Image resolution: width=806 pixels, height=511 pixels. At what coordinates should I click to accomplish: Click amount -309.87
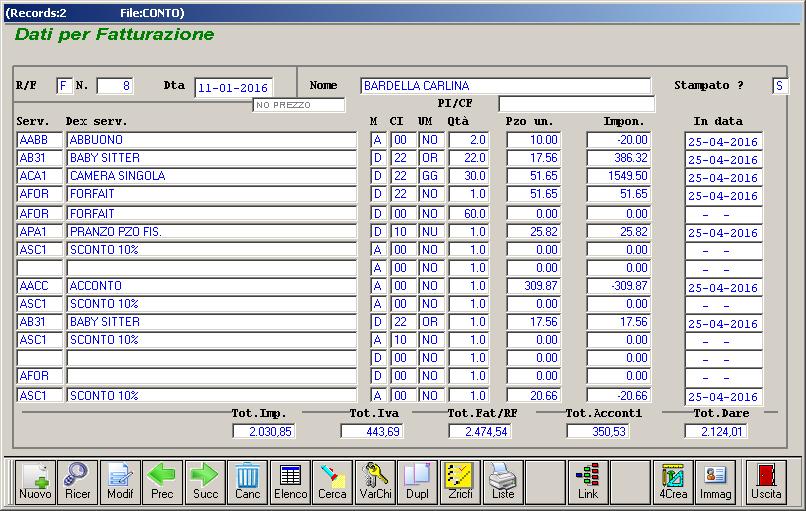(619, 286)
